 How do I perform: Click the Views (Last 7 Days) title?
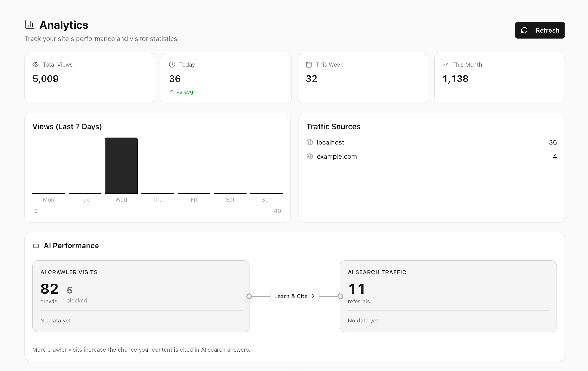click(x=67, y=127)
